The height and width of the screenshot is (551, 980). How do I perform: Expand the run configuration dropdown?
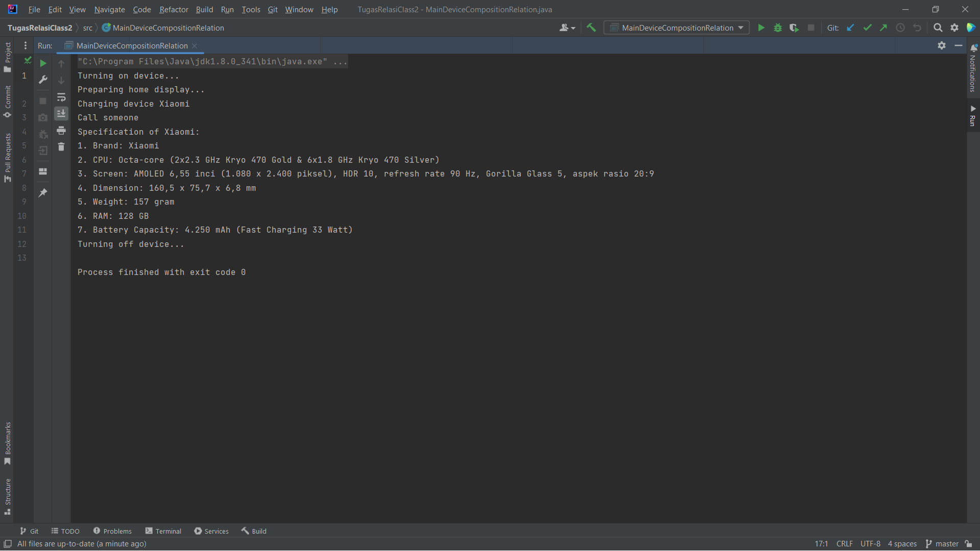point(677,28)
